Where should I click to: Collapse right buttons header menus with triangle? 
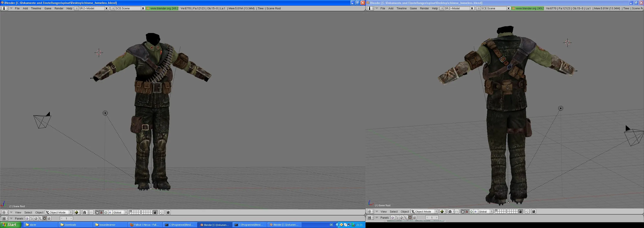pyautogui.click(x=377, y=218)
